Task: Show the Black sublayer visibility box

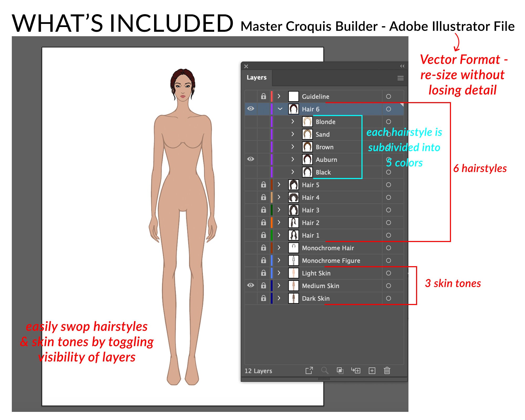Action: (251, 172)
